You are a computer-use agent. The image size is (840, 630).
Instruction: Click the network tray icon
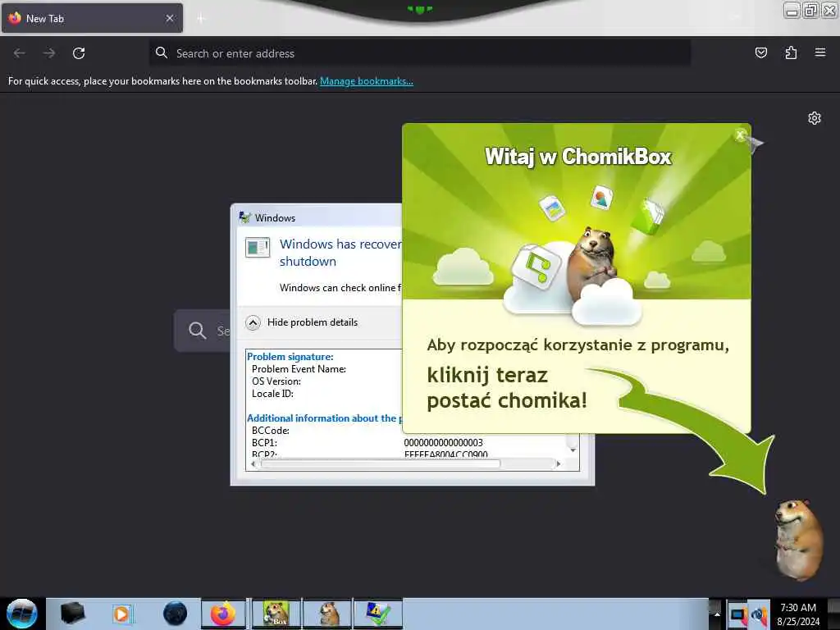tap(737, 614)
